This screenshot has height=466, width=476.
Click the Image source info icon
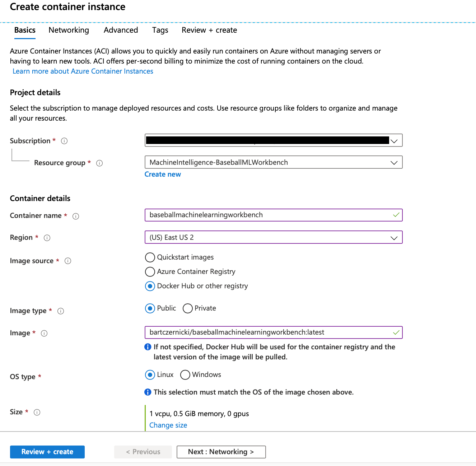click(68, 261)
